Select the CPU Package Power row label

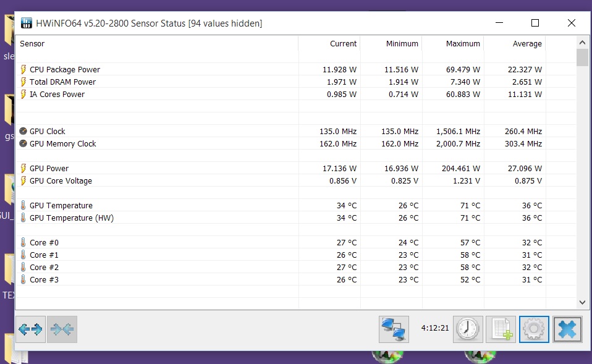(x=65, y=69)
